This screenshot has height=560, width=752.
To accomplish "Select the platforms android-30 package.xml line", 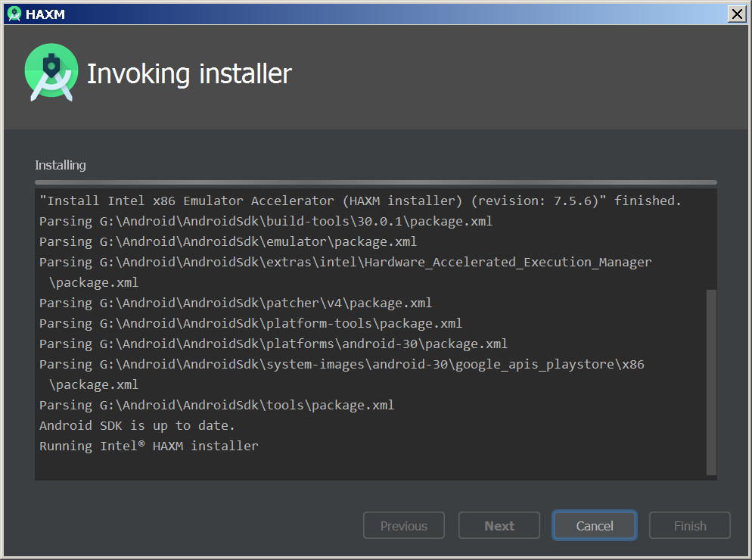I will (x=273, y=344).
